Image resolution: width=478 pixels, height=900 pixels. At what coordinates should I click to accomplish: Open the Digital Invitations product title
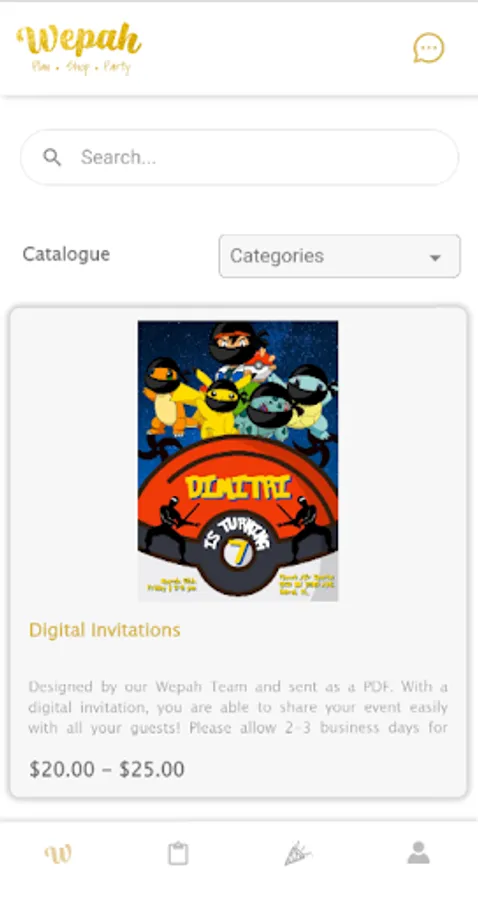104,630
